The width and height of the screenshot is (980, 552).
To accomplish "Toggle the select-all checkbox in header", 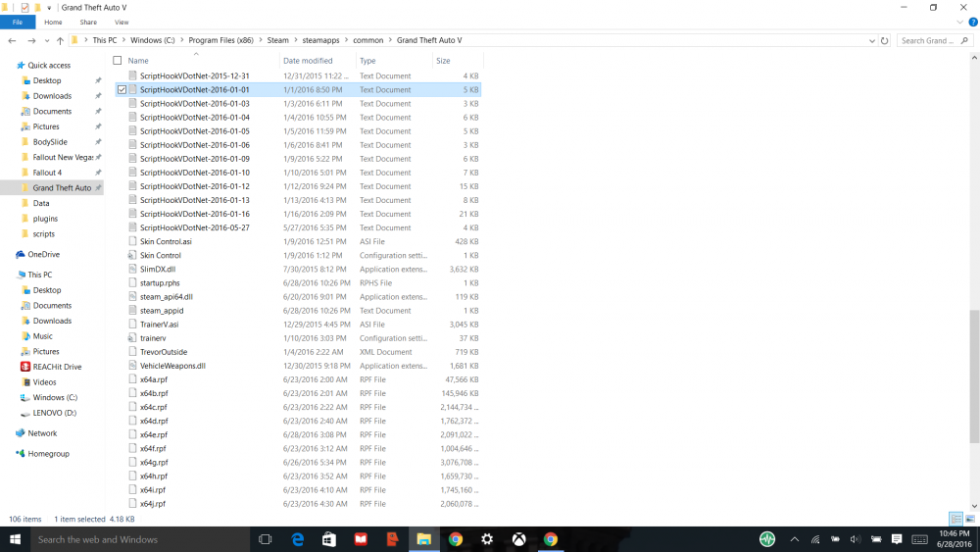I will [118, 61].
